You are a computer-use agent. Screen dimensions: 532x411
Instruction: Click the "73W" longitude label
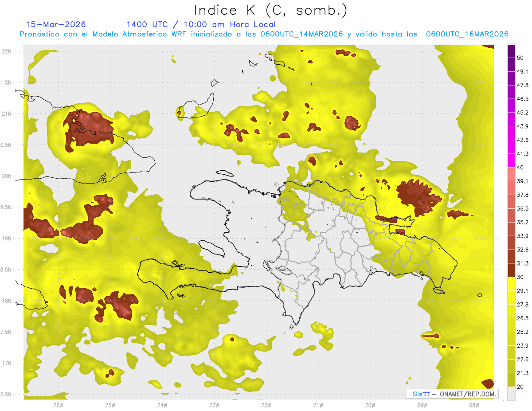click(214, 405)
